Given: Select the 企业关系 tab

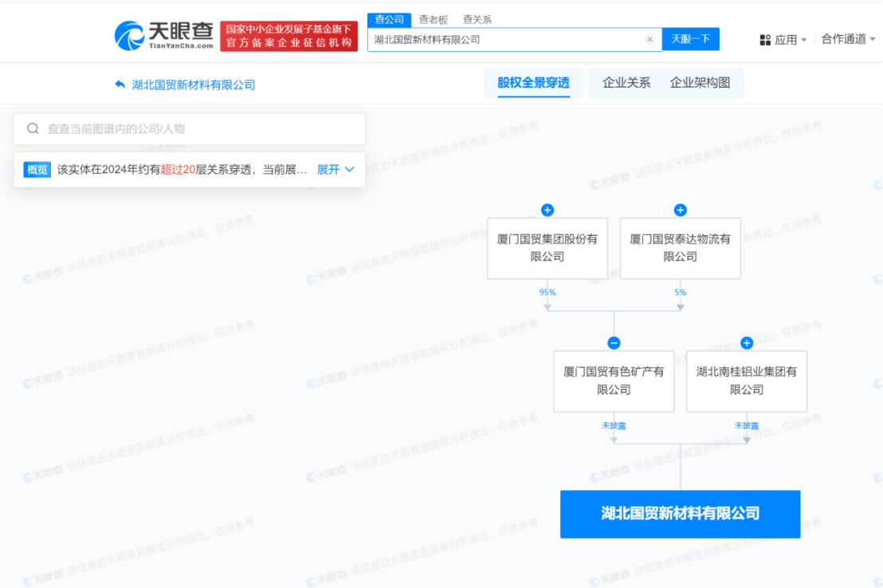Looking at the screenshot, I should [x=626, y=83].
